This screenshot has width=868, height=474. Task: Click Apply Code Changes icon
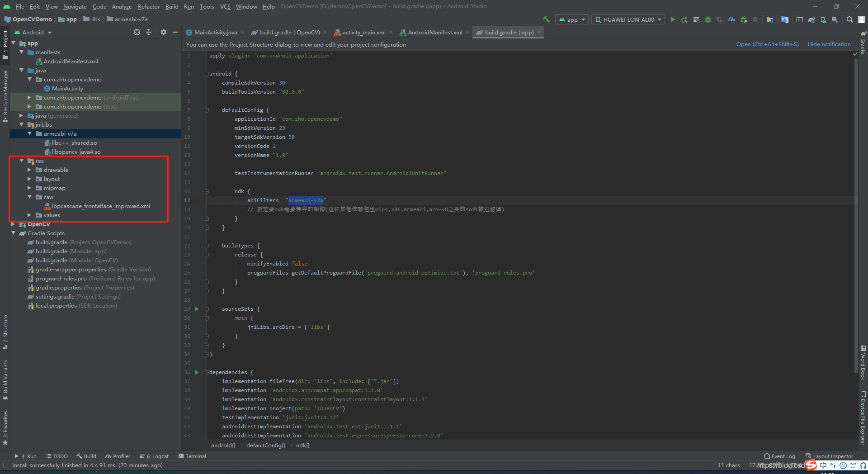[x=696, y=19]
